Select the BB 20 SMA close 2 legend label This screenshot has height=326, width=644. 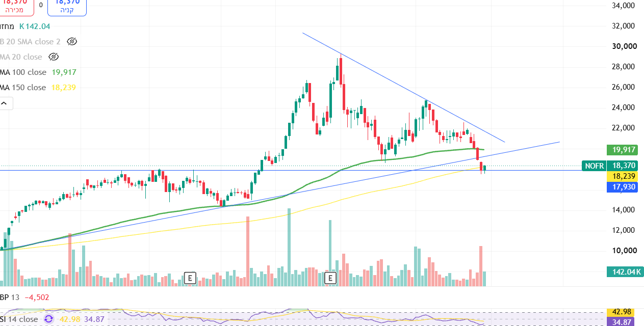30,41
